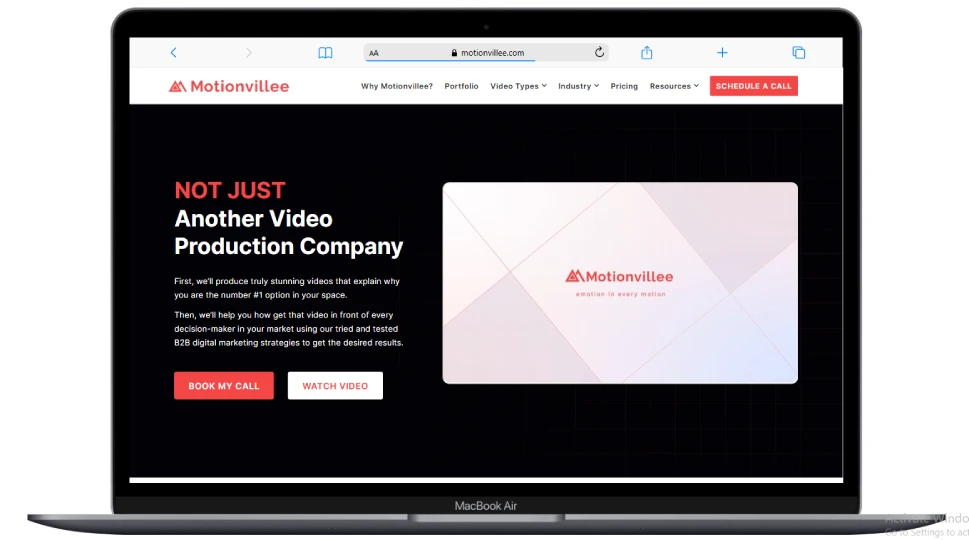Viewport: 969px width, 540px height.
Task: Click the BOOK MY CALL button
Action: (x=224, y=386)
